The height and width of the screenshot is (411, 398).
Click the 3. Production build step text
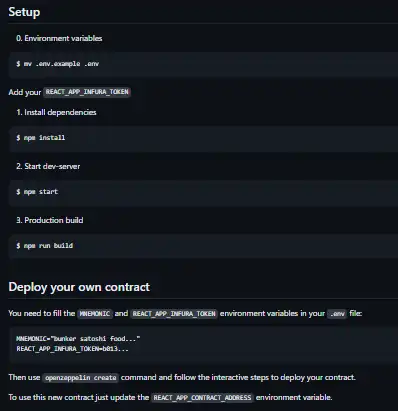(x=50, y=220)
